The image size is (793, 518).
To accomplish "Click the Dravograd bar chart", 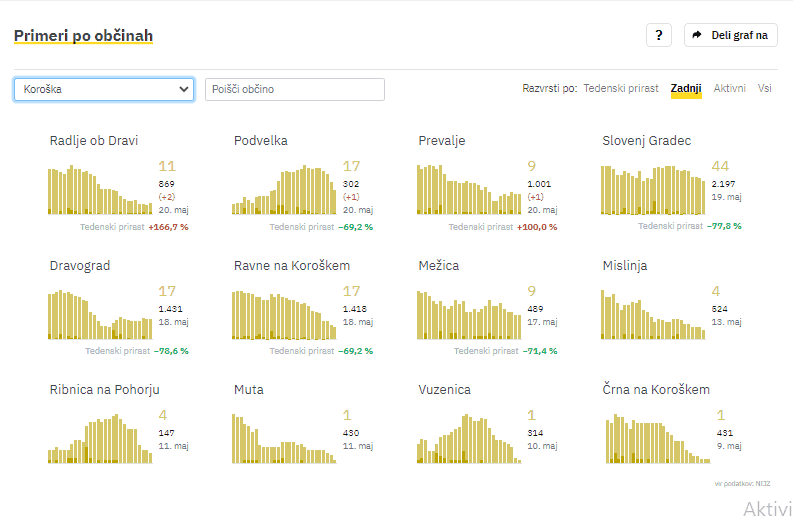I will pos(100,315).
